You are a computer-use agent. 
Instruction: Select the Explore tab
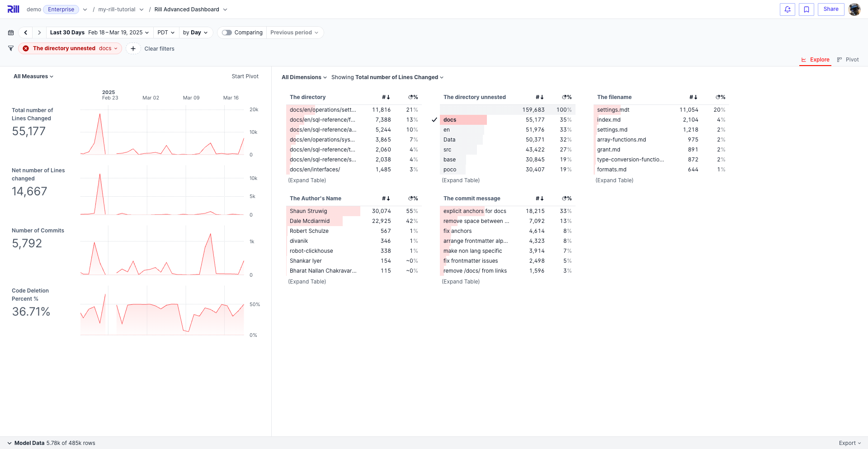815,60
